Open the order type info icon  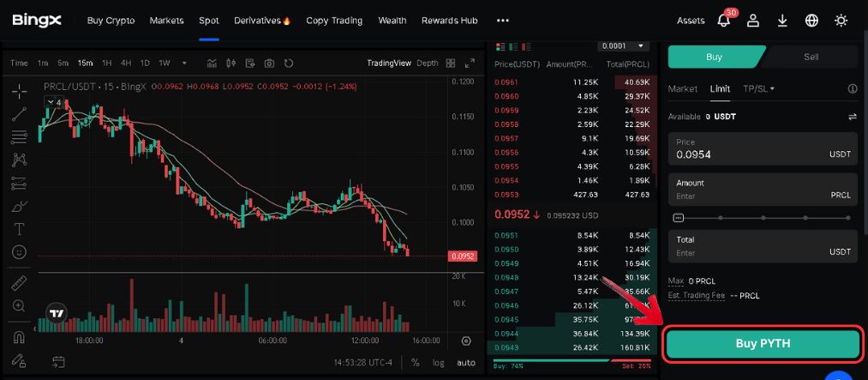pyautogui.click(x=853, y=88)
